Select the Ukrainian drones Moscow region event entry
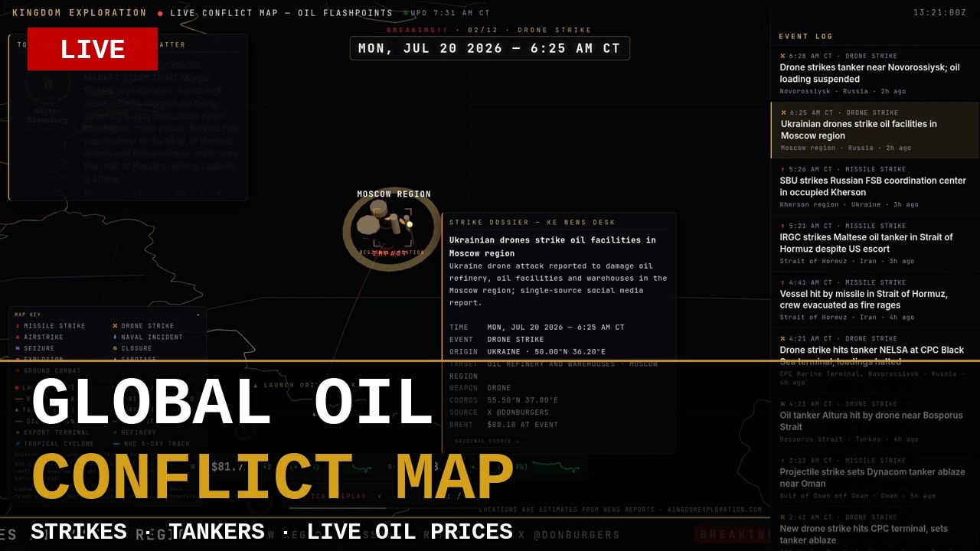The image size is (980, 551). tap(875, 130)
